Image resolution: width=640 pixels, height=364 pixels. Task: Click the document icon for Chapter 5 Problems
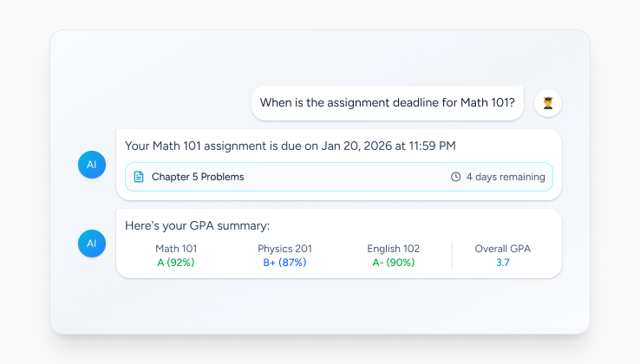click(x=139, y=177)
